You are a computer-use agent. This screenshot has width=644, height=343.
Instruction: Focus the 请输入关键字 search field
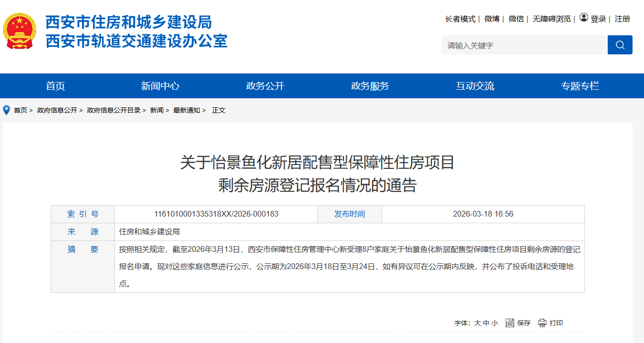[x=524, y=45]
